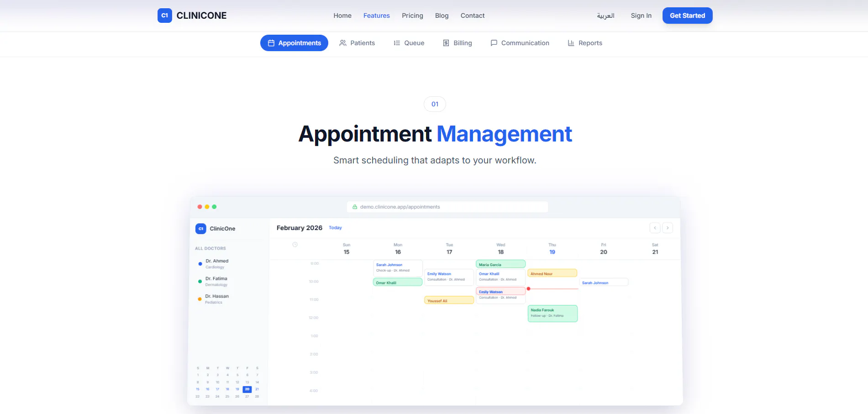
Task: Open Ahmed Nour yellow appointment
Action: coord(552,273)
